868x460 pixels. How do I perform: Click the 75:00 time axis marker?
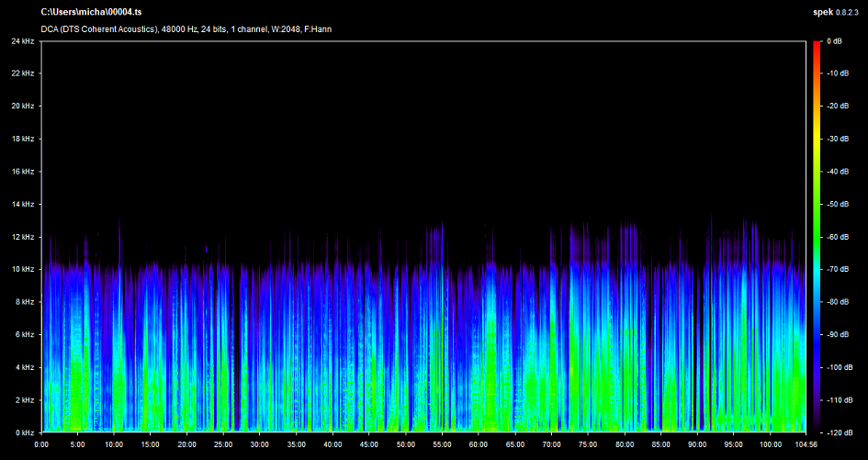point(588,444)
